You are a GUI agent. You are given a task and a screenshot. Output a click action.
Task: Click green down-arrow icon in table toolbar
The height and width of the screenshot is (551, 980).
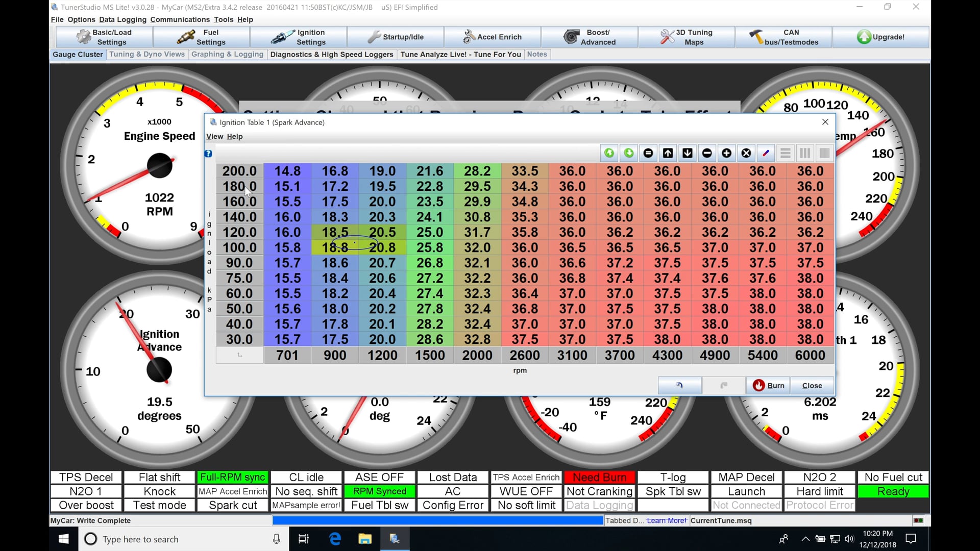click(629, 153)
